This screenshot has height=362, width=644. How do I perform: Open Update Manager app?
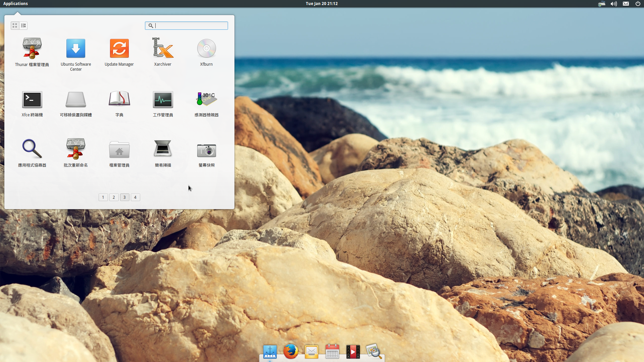coord(119,48)
